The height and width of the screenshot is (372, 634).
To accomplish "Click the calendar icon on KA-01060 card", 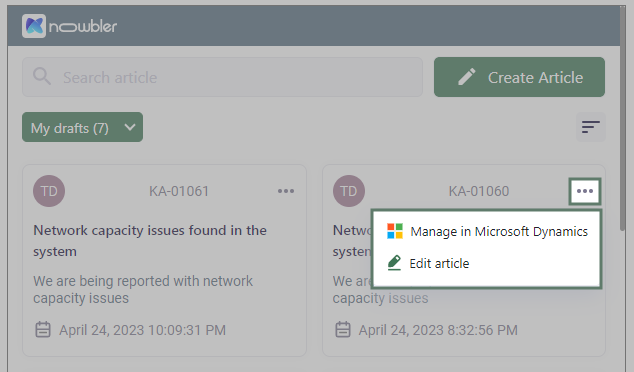I will click(x=343, y=330).
